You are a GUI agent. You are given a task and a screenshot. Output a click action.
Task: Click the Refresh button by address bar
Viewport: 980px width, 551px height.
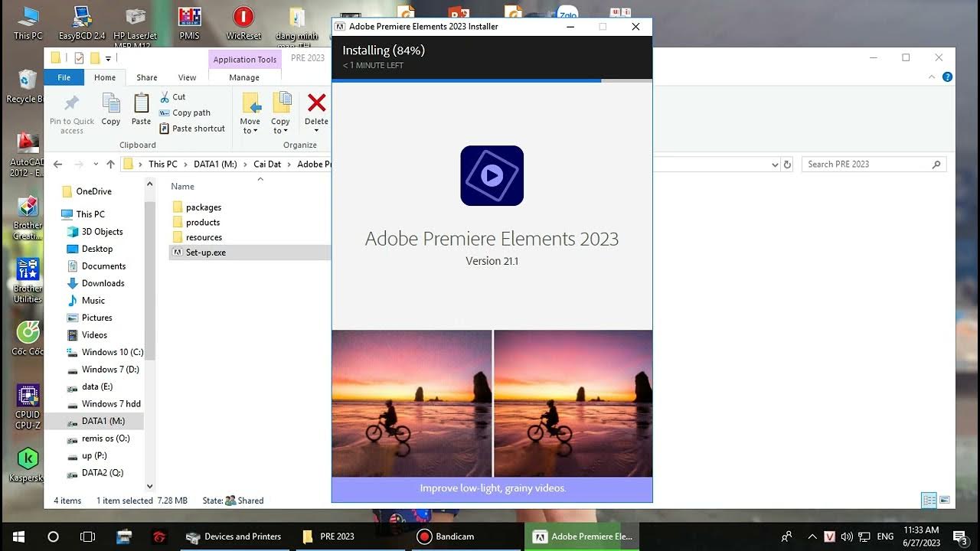coord(787,164)
